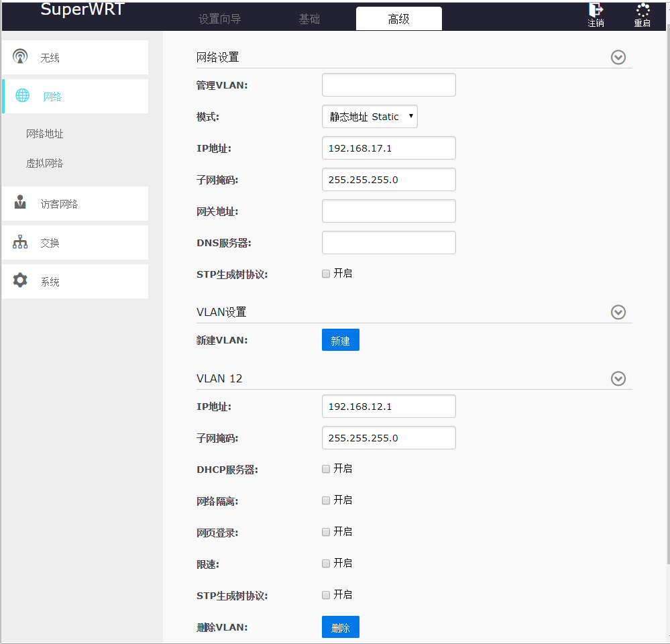Go to the 虚拟网络 submenu item
Image resolution: width=670 pixels, height=644 pixels.
click(x=45, y=163)
